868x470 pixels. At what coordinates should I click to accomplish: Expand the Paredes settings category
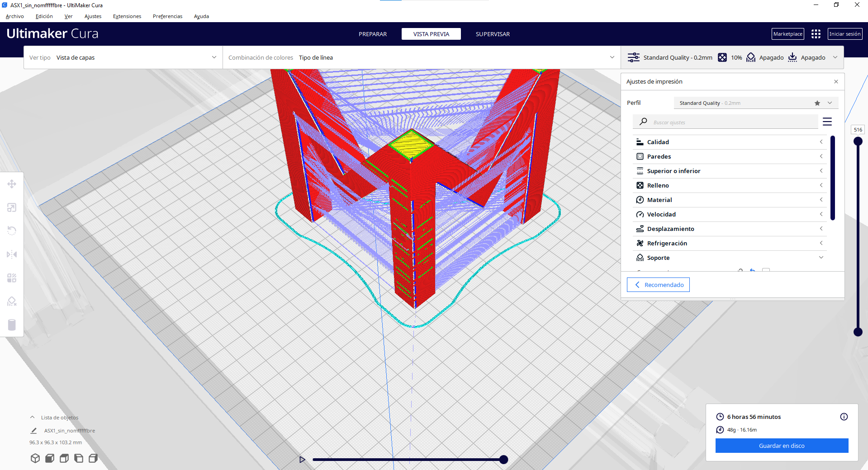point(730,156)
